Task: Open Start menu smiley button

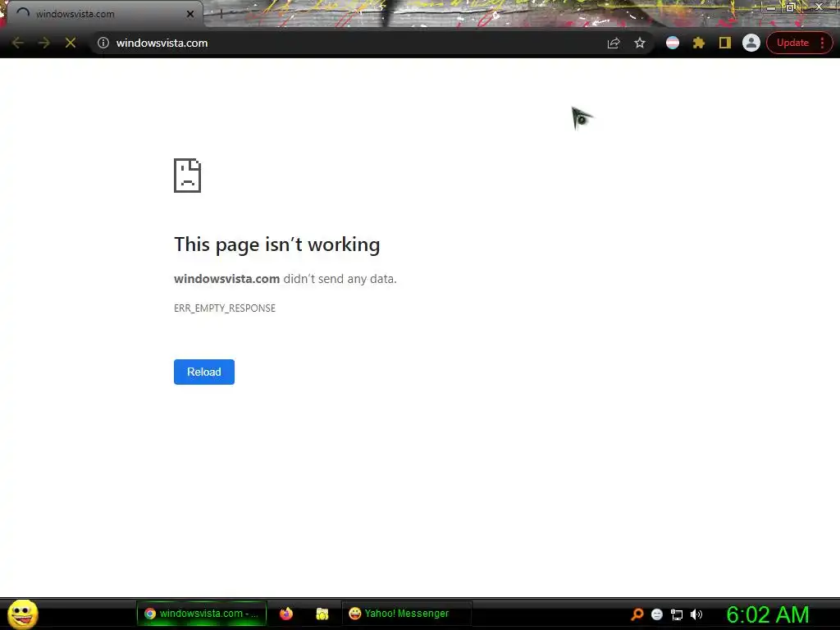Action: coord(23,614)
